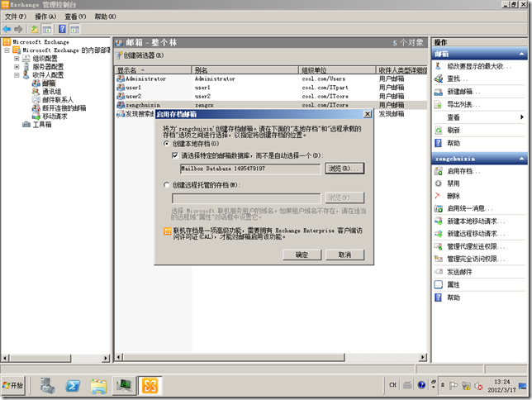Open PowerShell from the taskbar
532x400 pixels.
pos(73,385)
